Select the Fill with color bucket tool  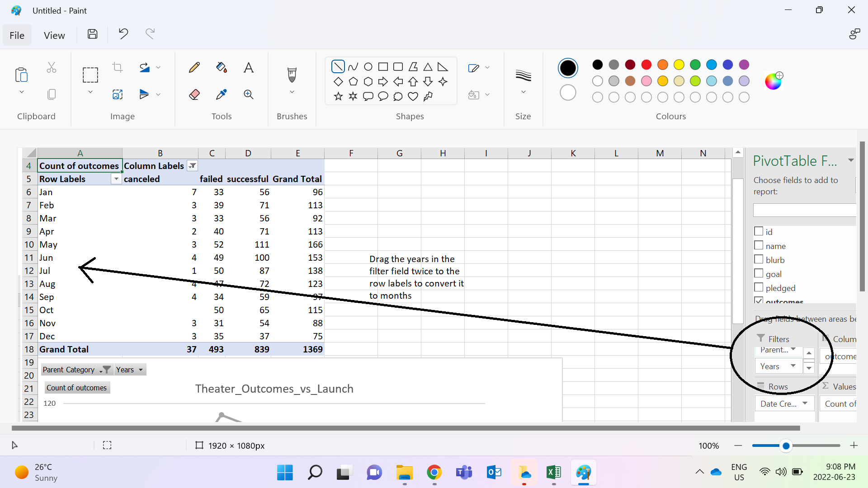coord(222,67)
